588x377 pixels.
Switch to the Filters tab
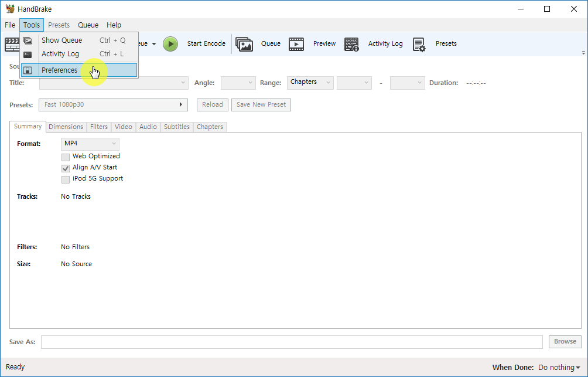(x=99, y=127)
